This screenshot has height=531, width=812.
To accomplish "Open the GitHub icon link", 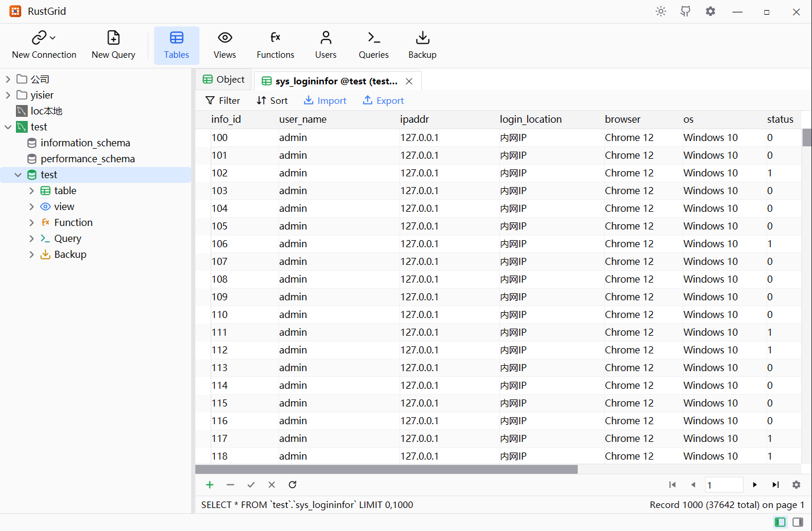I will click(686, 11).
